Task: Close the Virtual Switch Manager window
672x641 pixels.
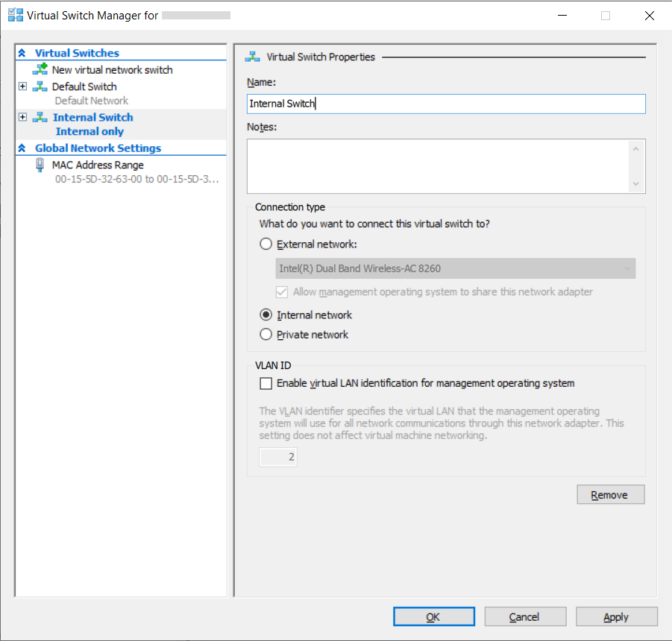Action: coord(650,16)
